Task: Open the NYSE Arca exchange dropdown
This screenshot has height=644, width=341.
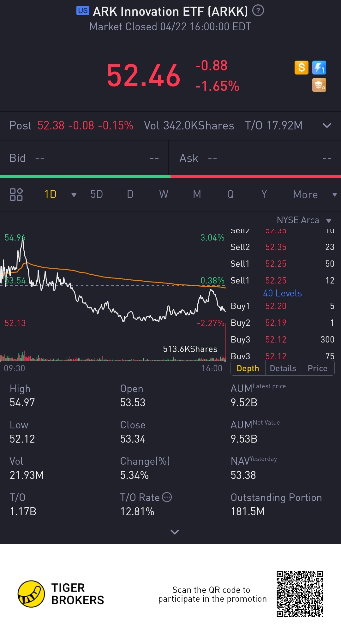Action: 304,220
